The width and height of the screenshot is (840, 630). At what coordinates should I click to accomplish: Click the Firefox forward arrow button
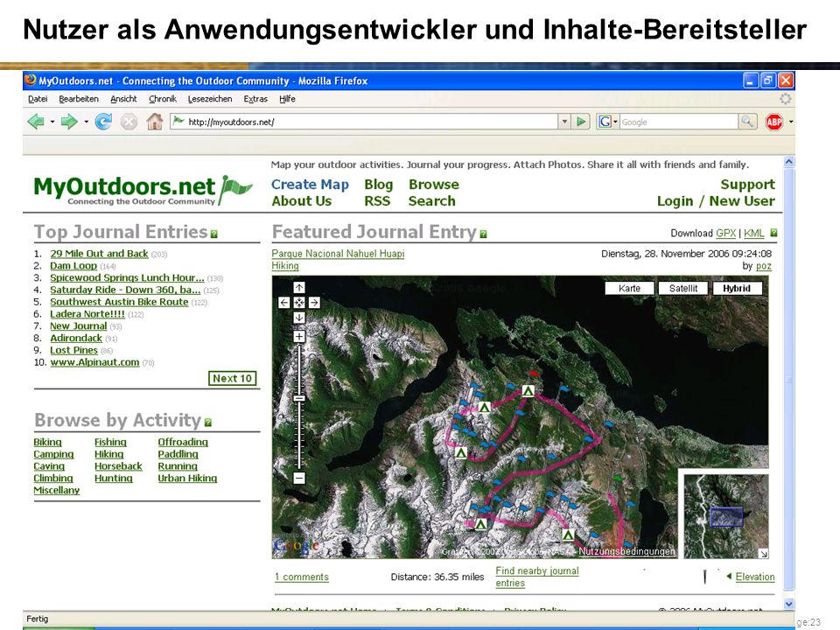68,122
